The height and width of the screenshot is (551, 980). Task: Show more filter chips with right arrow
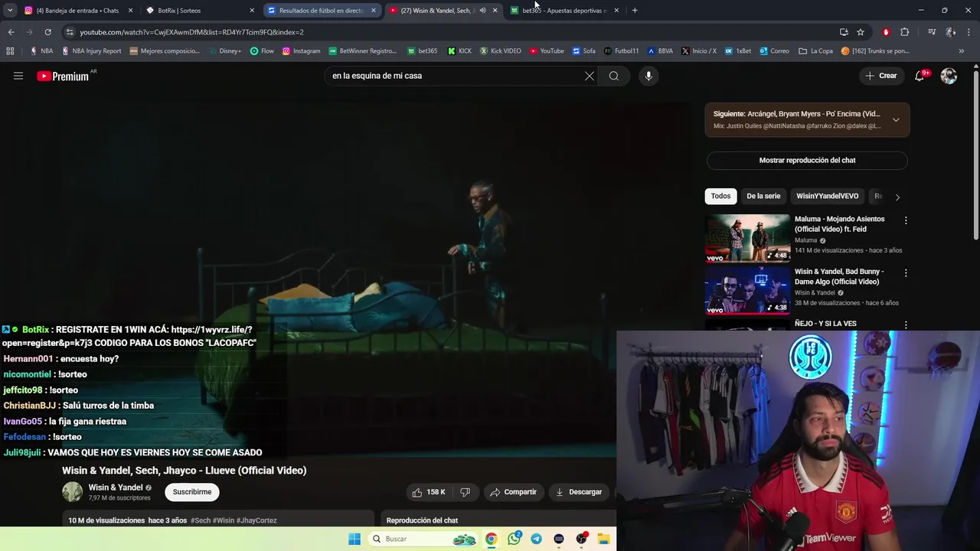[x=897, y=197]
